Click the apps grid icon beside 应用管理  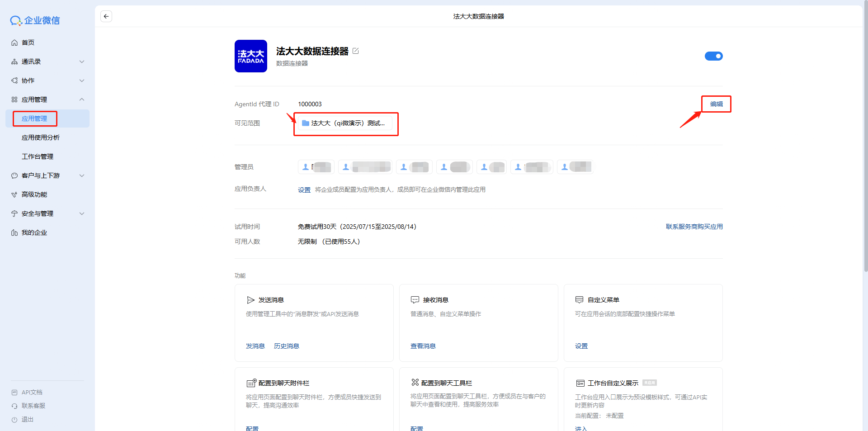(x=14, y=99)
